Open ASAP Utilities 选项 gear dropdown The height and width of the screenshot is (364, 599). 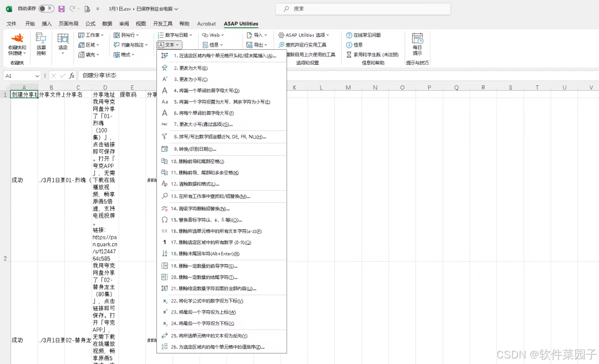[304, 35]
